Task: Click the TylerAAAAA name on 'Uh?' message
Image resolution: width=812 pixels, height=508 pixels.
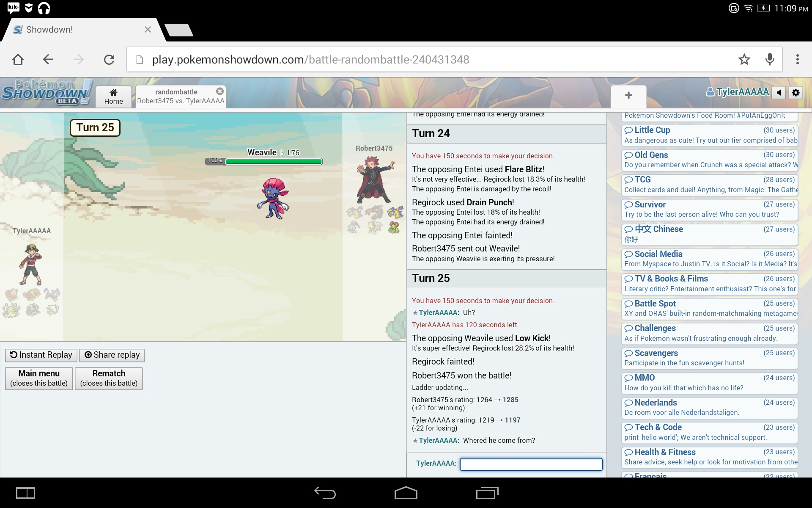Action: click(x=439, y=313)
